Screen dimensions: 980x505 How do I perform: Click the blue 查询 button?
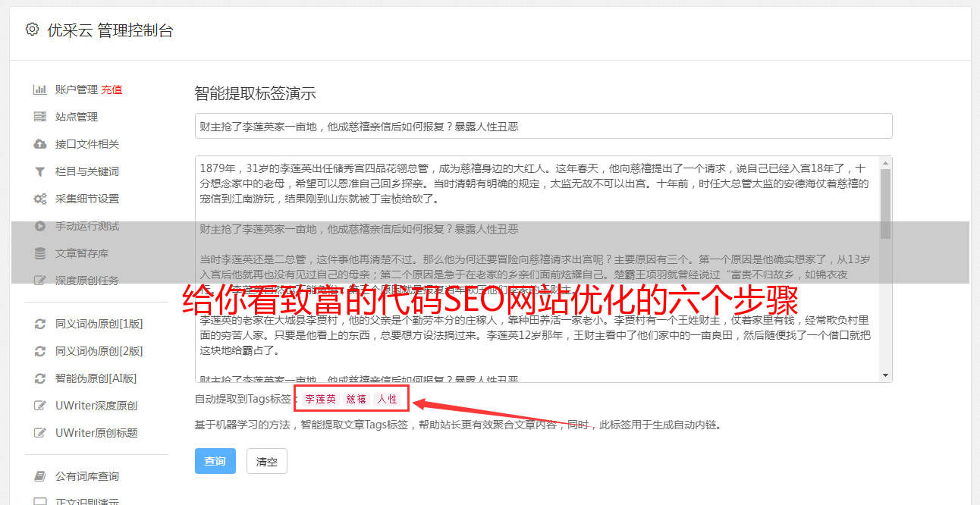tap(215, 461)
